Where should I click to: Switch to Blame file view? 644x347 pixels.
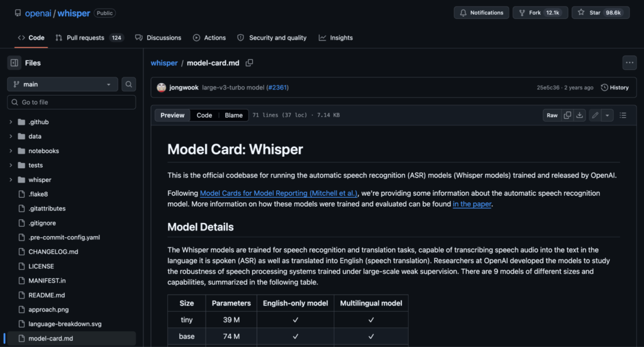234,115
